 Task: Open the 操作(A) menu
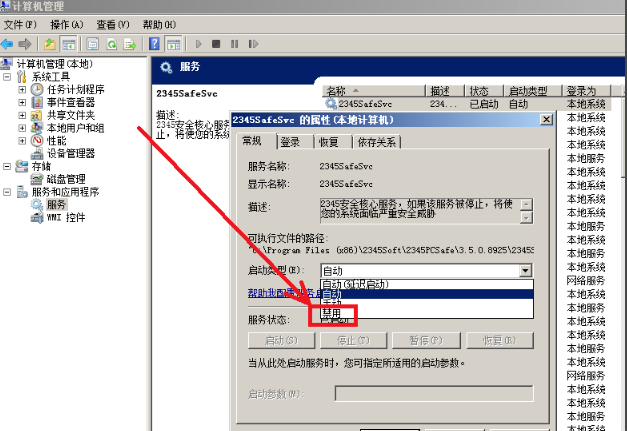tap(66, 23)
